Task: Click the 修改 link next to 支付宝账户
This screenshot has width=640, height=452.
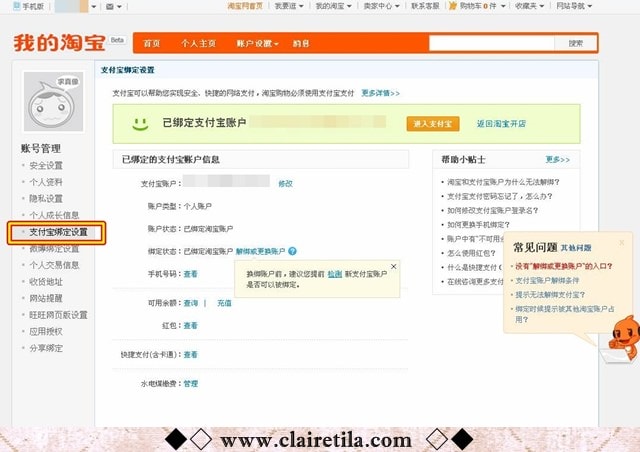Action: (x=285, y=183)
